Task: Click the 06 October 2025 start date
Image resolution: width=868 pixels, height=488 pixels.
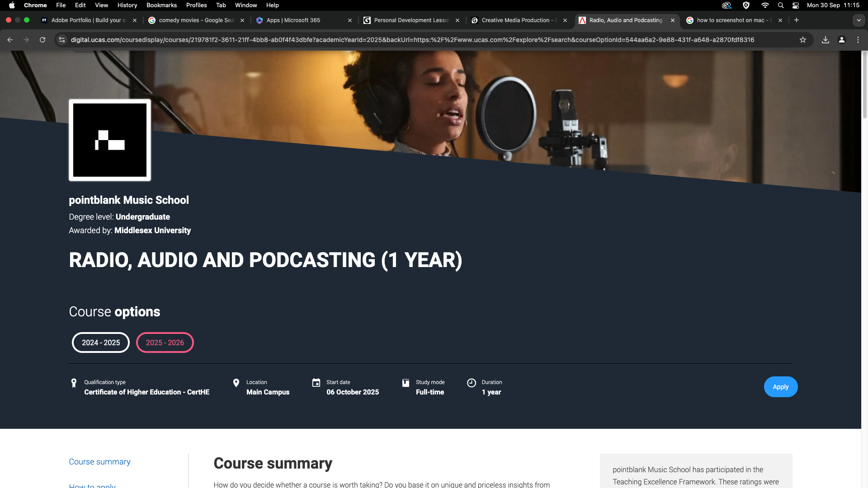Action: [353, 392]
